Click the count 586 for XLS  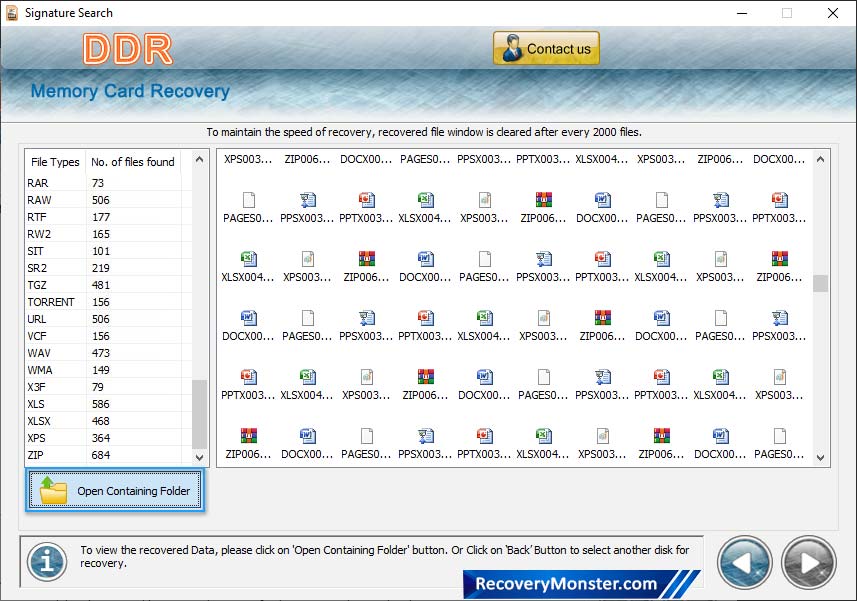point(101,404)
